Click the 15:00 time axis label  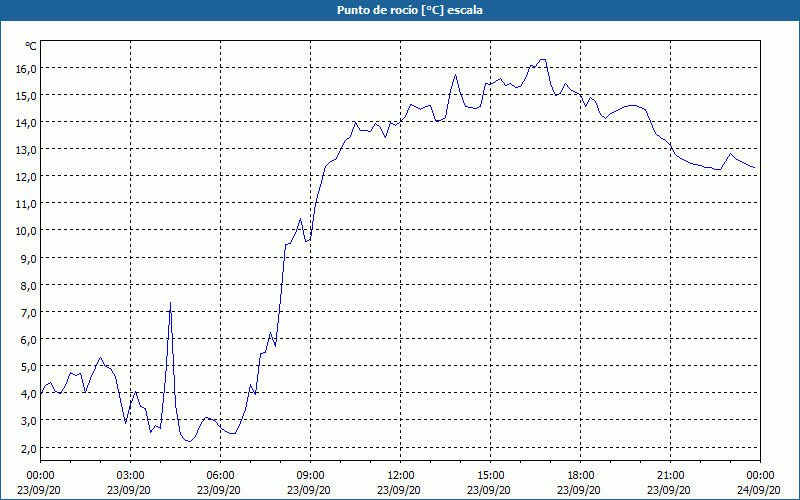(491, 476)
